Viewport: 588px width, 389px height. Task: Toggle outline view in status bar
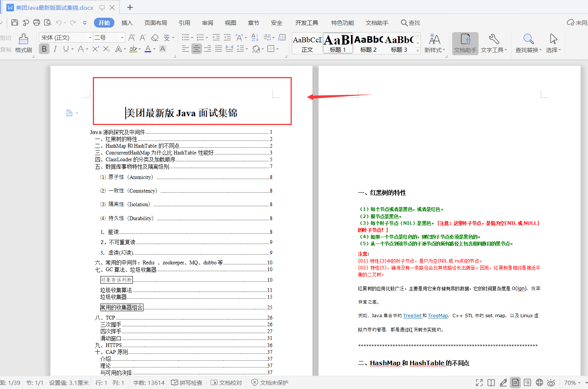527,383
